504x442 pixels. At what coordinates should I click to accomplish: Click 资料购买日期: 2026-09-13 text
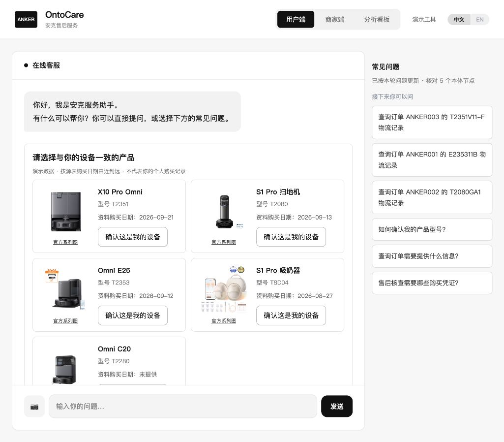(294, 218)
